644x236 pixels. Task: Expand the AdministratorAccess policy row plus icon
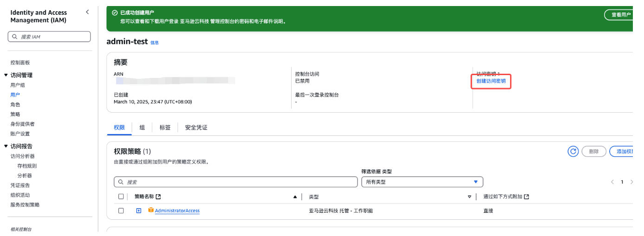[139, 210]
